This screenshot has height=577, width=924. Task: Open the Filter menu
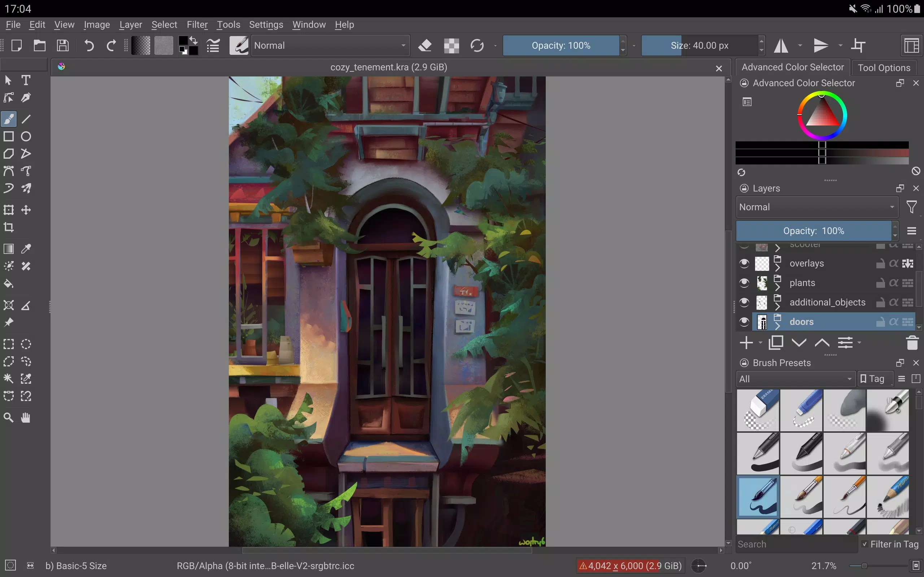coord(197,24)
